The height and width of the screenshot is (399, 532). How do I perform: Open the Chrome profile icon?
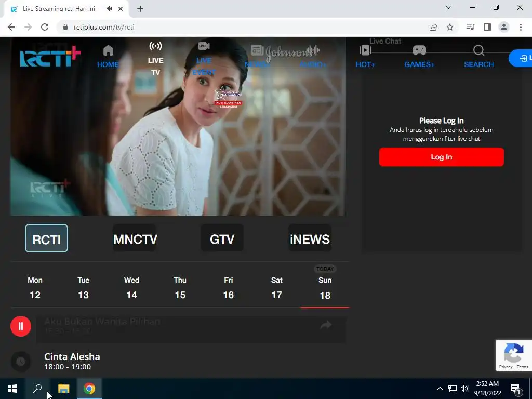tap(504, 27)
